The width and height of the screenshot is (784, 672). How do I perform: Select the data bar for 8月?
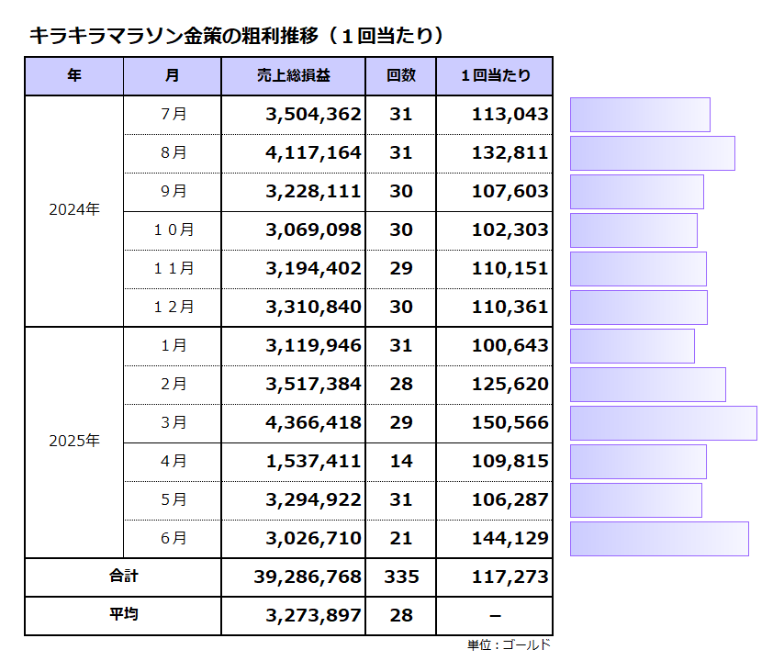[652, 153]
